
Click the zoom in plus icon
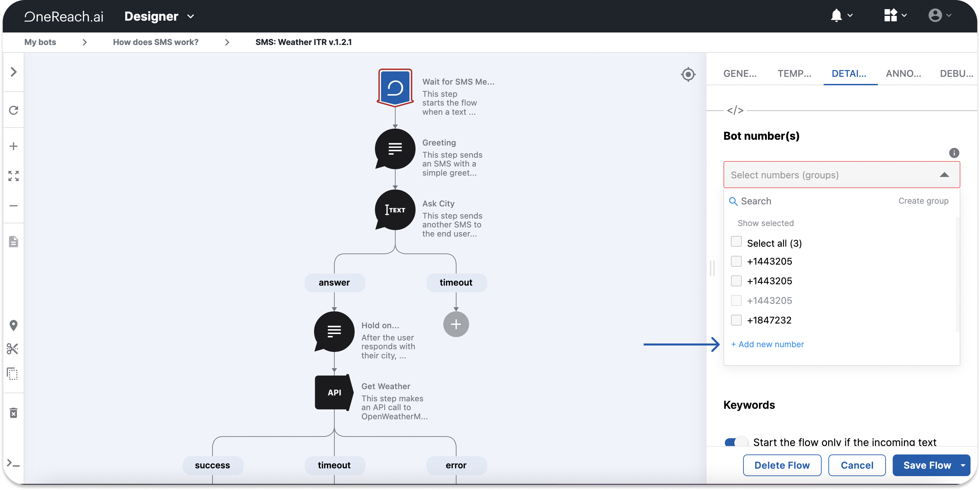point(14,147)
